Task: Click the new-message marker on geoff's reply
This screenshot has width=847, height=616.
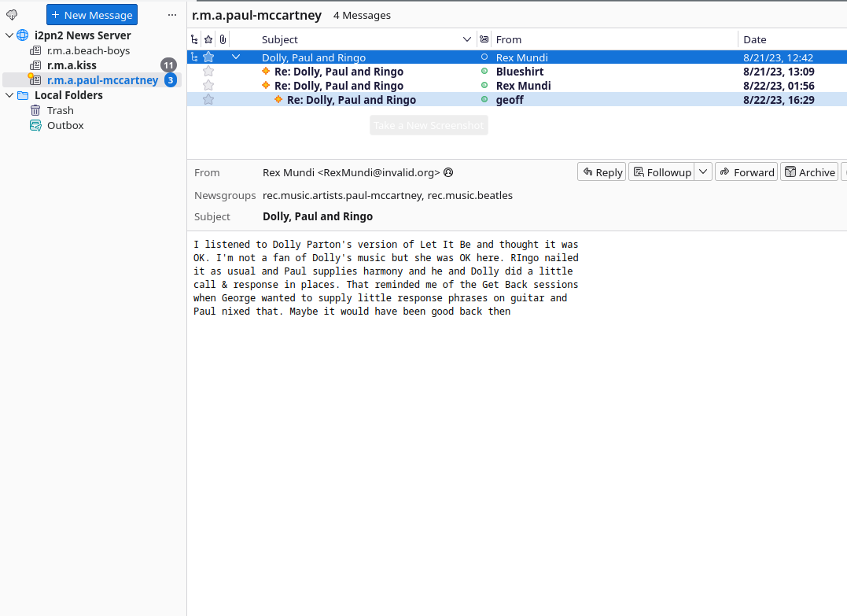Action: coord(278,99)
